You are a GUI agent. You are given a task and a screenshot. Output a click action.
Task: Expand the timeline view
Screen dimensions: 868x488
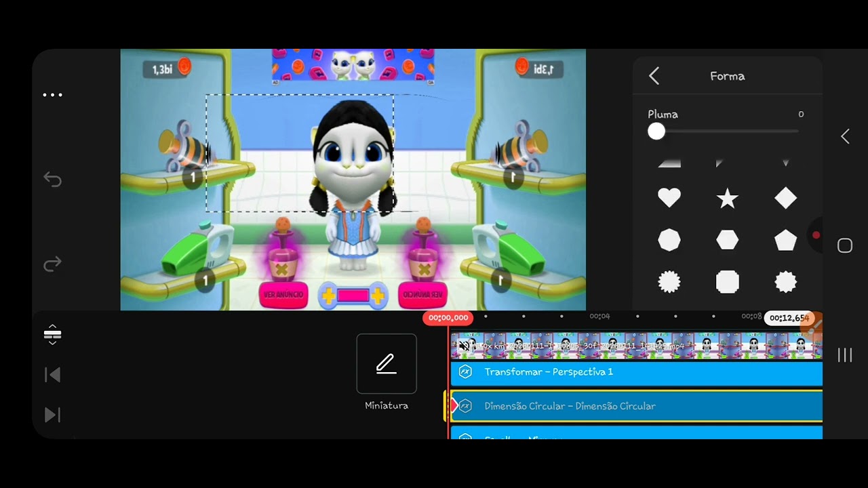(x=52, y=333)
